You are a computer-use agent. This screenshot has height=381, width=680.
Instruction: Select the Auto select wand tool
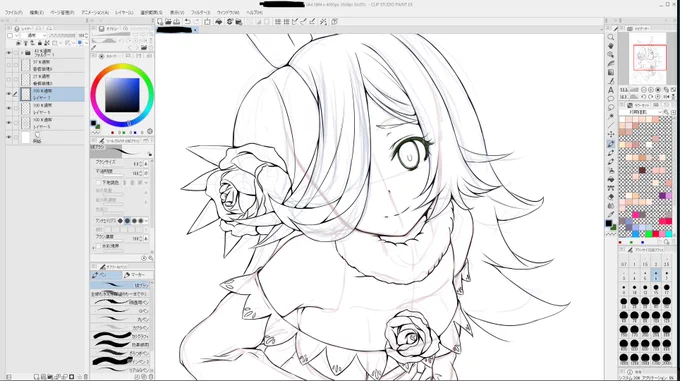coord(611,117)
